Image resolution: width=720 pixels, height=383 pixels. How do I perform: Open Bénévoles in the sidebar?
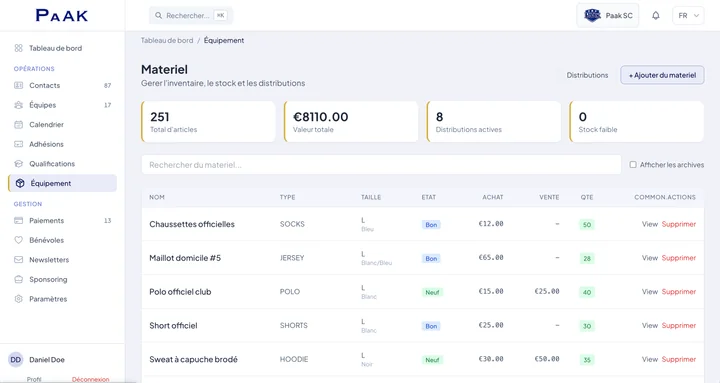62,240
